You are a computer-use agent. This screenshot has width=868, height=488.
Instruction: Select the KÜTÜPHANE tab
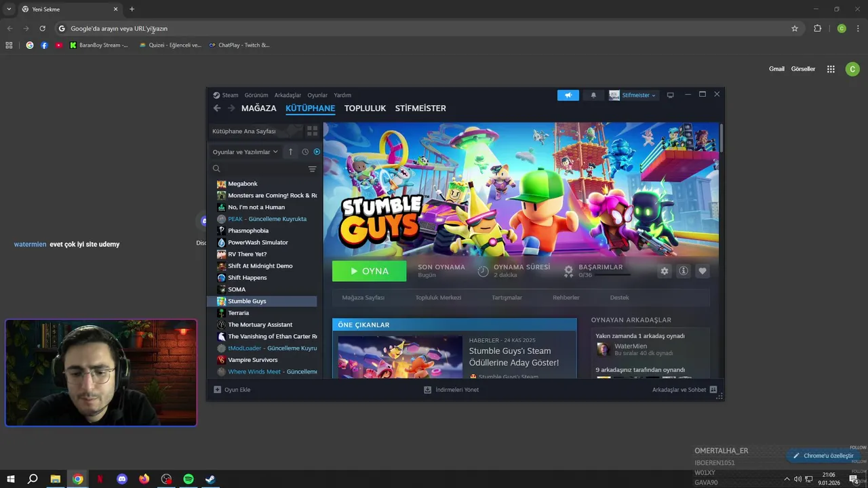tap(310, 108)
